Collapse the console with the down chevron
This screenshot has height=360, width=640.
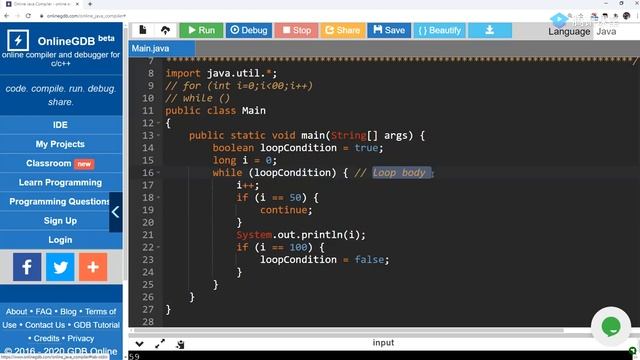click(x=140, y=344)
